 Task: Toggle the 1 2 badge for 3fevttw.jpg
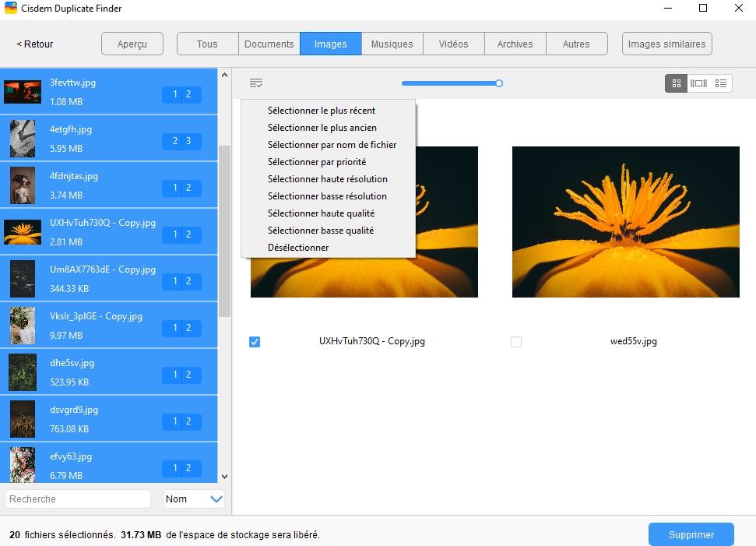181,94
